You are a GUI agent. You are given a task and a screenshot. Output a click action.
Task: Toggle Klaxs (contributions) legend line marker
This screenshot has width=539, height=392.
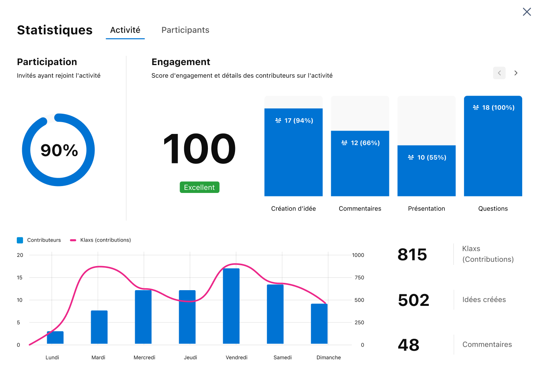point(73,240)
